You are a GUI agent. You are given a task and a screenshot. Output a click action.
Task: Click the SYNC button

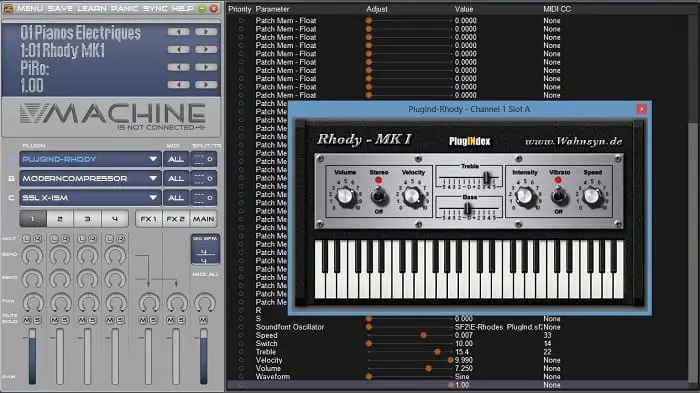(x=155, y=8)
